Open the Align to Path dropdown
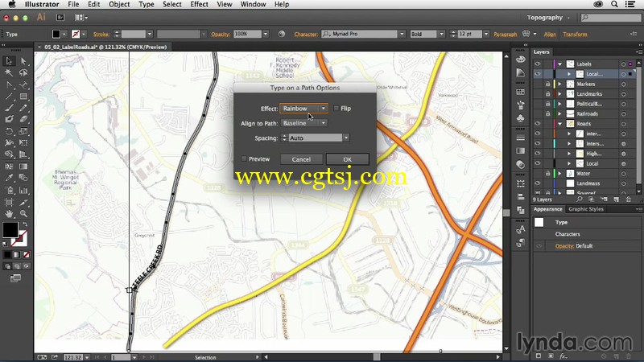Screen dimensions: 644x362 coord(304,123)
